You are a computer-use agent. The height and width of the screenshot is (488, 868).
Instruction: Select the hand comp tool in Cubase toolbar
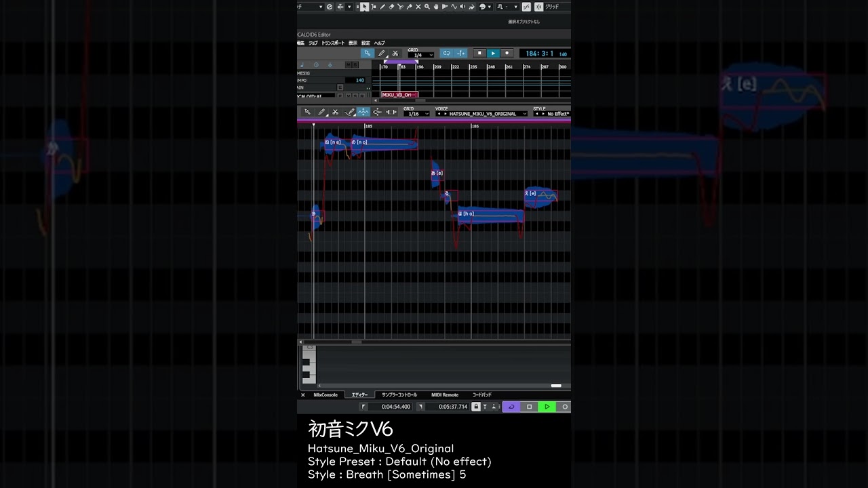(x=436, y=7)
